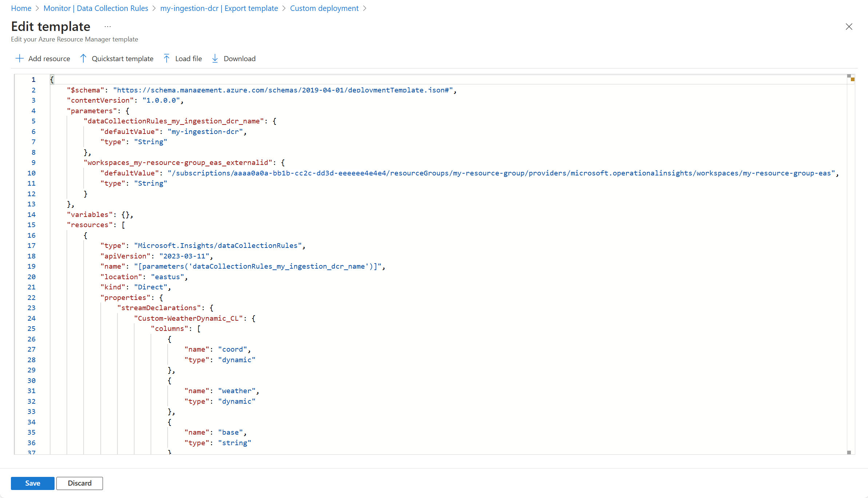Click the Load file arrow icon
Screen dimensions: 868x498
pyautogui.click(x=166, y=58)
